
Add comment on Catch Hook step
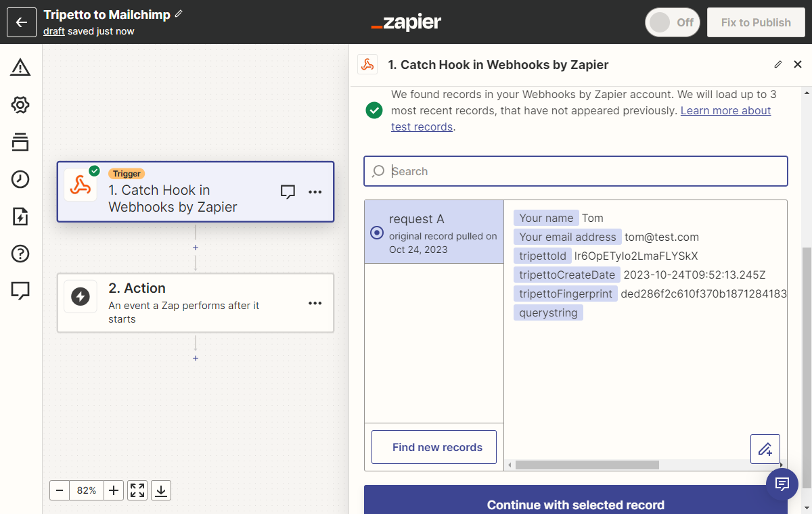(x=288, y=192)
